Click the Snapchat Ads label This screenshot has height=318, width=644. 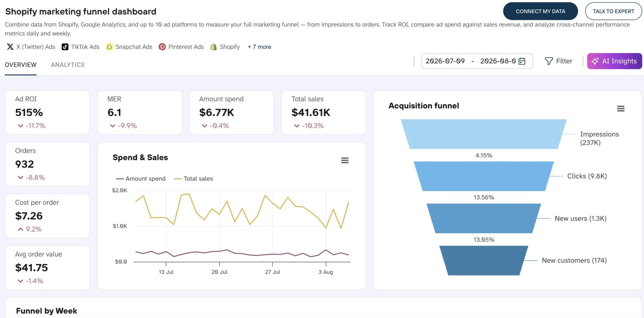point(134,47)
